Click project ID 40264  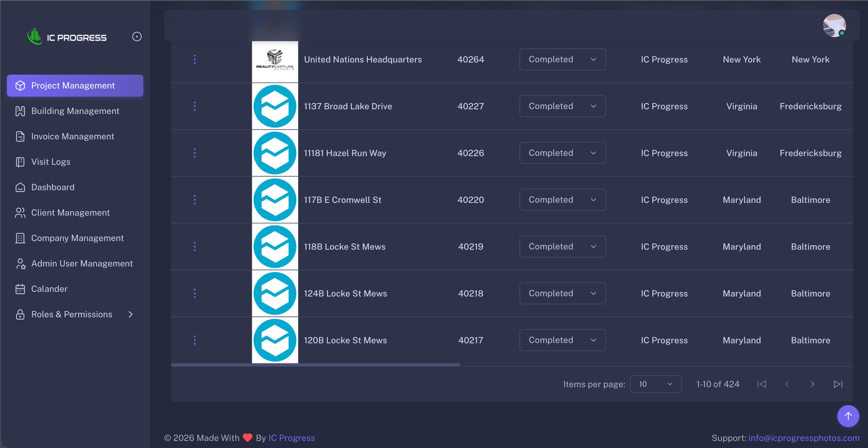[470, 60]
